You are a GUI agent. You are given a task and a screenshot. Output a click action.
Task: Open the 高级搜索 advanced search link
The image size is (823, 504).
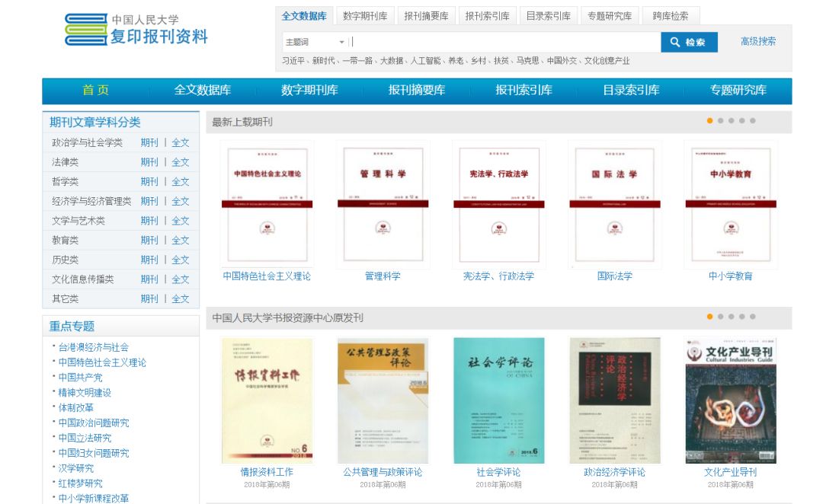click(758, 41)
